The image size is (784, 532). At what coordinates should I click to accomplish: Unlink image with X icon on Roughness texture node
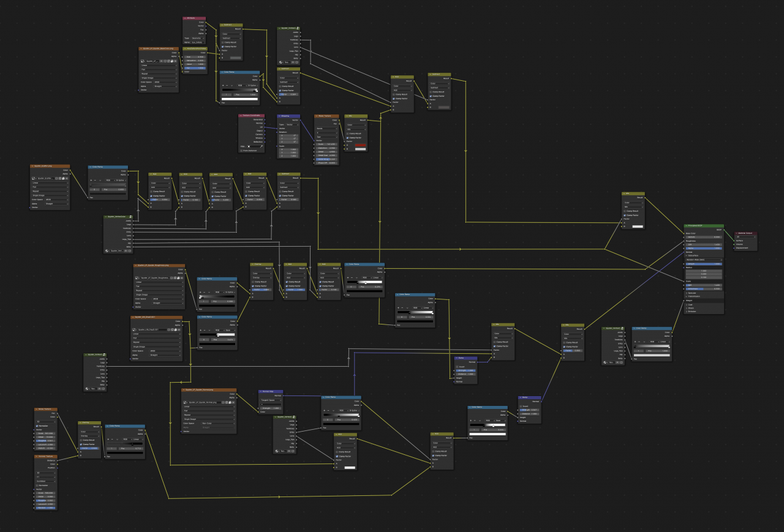pyautogui.click(x=181, y=277)
